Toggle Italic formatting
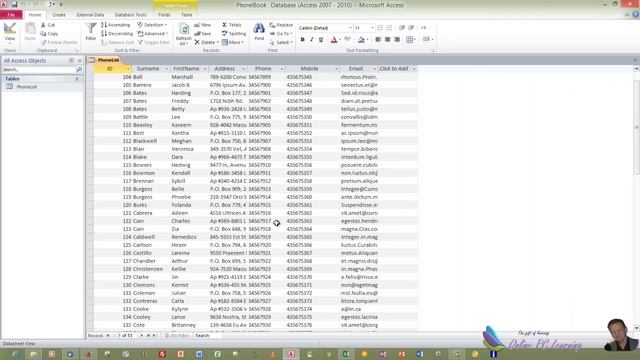Viewport: 640px width, 360px height. click(x=312, y=40)
